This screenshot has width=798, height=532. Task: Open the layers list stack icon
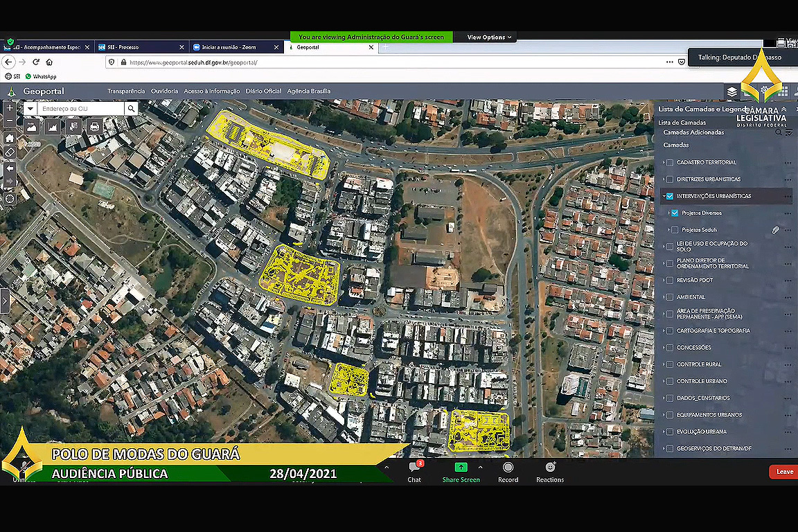[x=732, y=91]
